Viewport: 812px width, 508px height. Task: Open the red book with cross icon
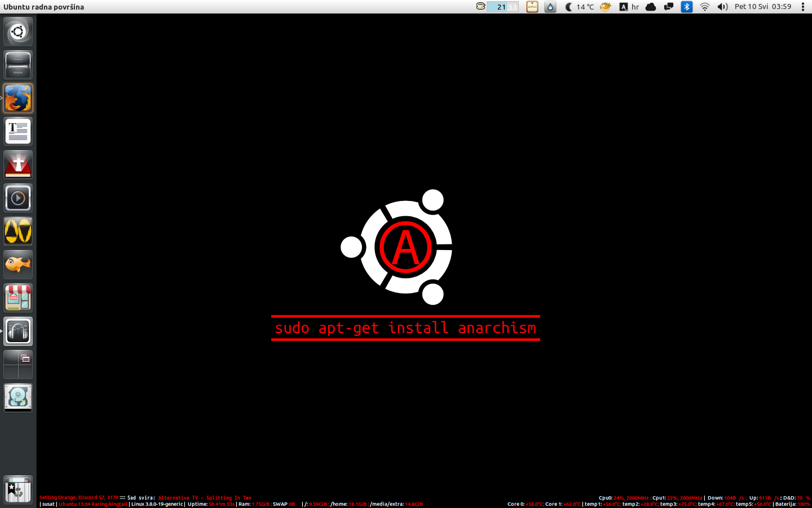tap(18, 165)
